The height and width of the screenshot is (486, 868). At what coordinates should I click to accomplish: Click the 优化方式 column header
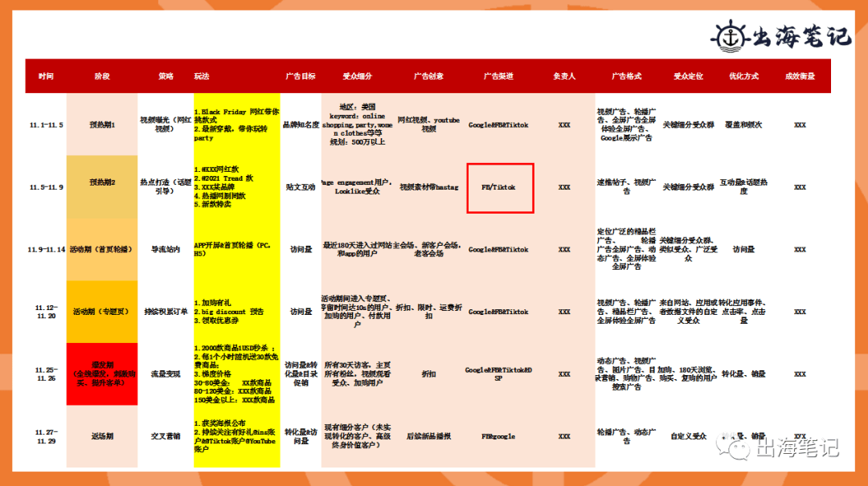pyautogui.click(x=743, y=76)
